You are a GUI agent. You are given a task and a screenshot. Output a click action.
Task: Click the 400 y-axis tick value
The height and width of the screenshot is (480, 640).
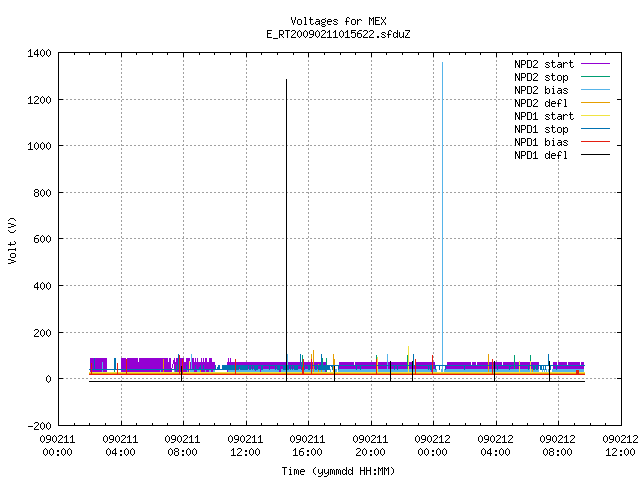[42, 286]
